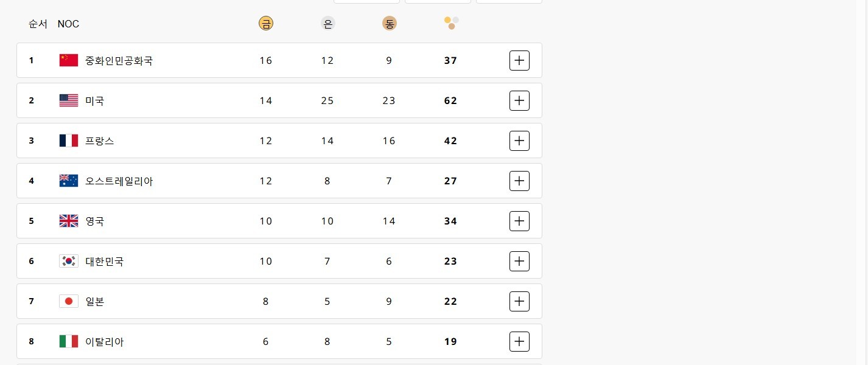868x365 pixels.
Task: Click the bronze medal column icon
Action: click(389, 24)
